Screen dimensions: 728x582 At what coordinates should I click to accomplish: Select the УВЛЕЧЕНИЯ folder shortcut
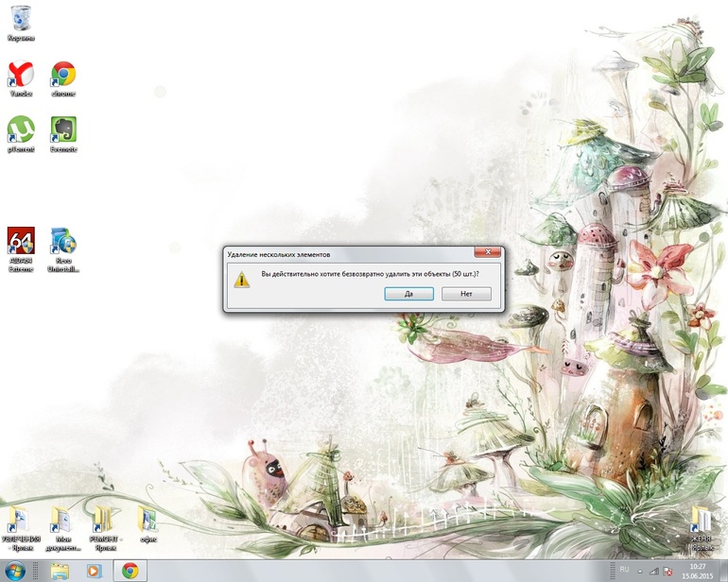[x=21, y=529]
